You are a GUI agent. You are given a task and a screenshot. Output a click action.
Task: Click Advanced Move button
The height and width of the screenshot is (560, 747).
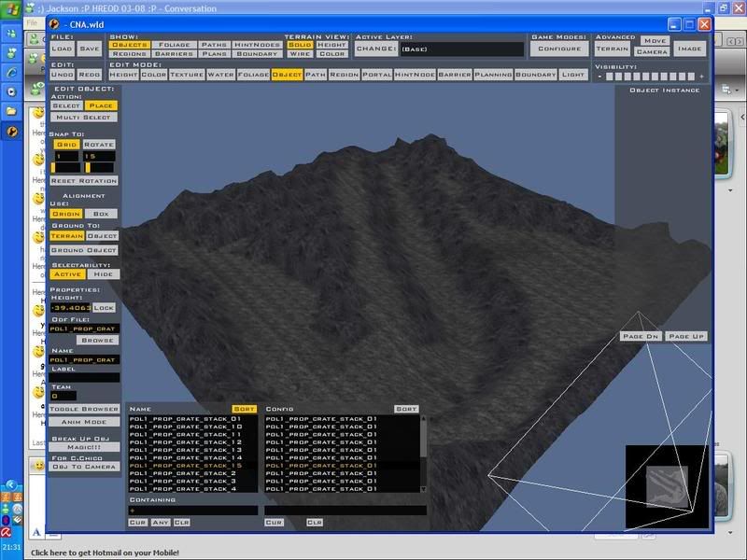click(x=655, y=41)
